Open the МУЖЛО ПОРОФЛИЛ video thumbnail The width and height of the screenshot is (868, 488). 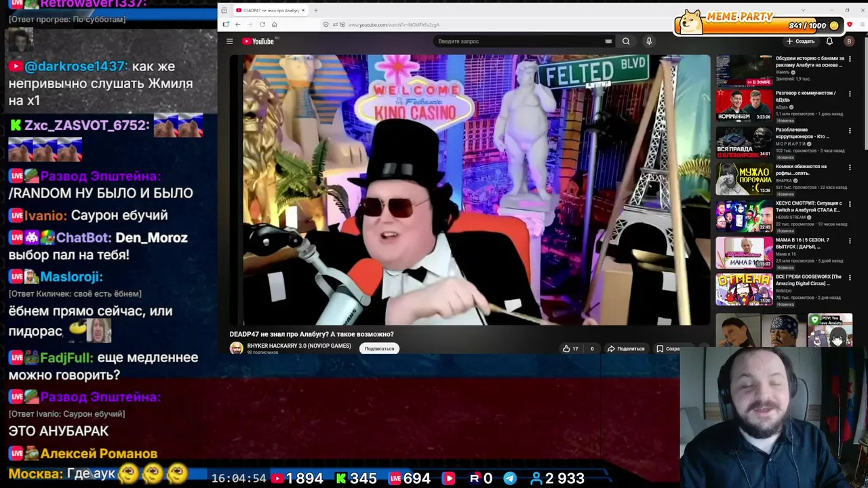[x=744, y=178]
